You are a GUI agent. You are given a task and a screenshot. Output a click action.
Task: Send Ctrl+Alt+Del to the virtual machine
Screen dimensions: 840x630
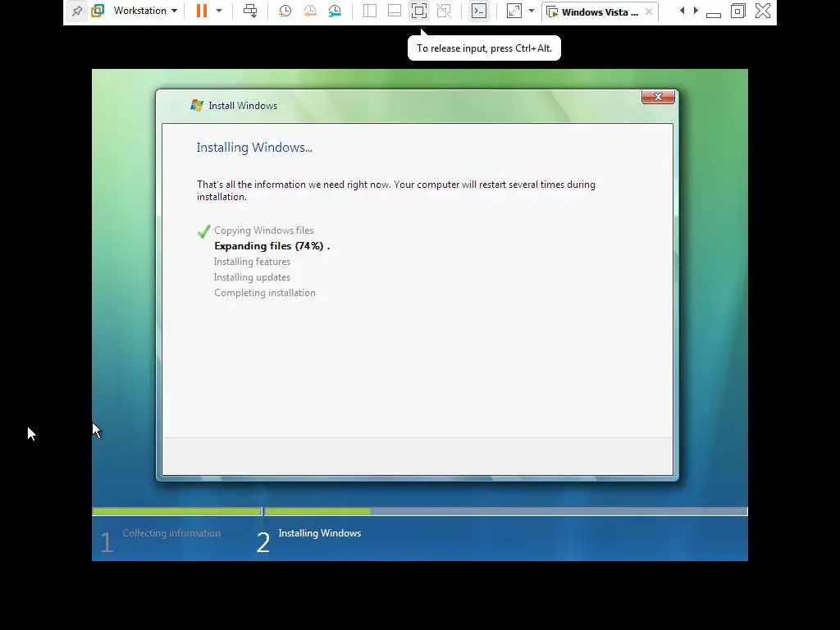click(250, 11)
